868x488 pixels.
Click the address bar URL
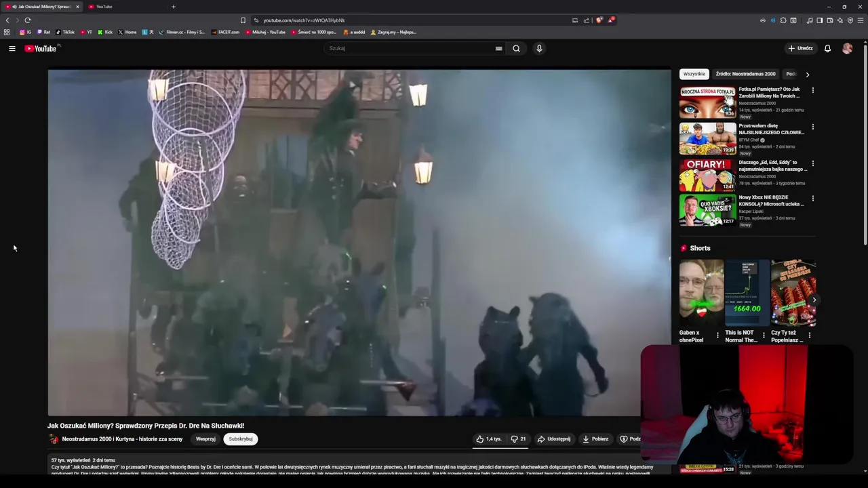[x=304, y=20]
